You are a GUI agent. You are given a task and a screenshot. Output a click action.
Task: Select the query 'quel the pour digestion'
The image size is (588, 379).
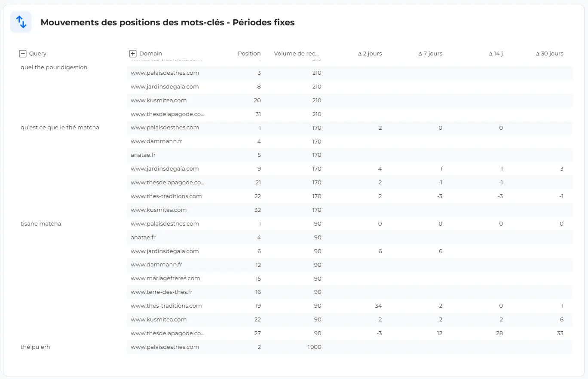(x=54, y=67)
